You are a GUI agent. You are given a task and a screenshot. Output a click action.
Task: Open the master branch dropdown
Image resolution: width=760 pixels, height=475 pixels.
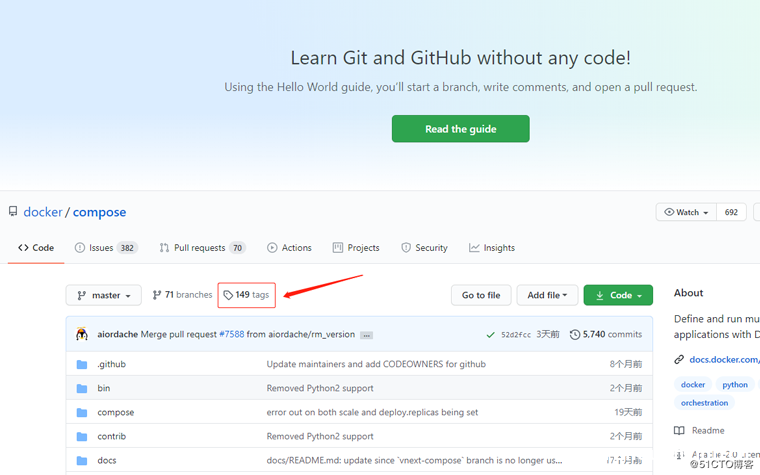coord(104,295)
